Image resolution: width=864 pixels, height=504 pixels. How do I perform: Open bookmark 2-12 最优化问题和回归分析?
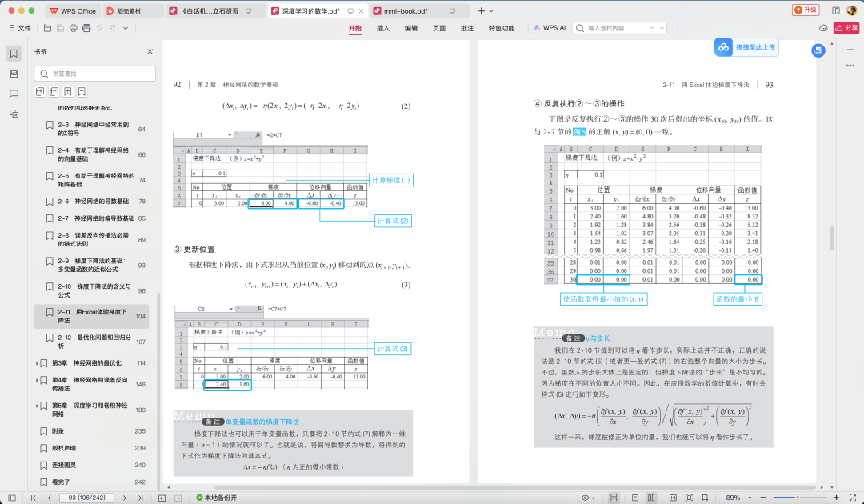(x=96, y=342)
